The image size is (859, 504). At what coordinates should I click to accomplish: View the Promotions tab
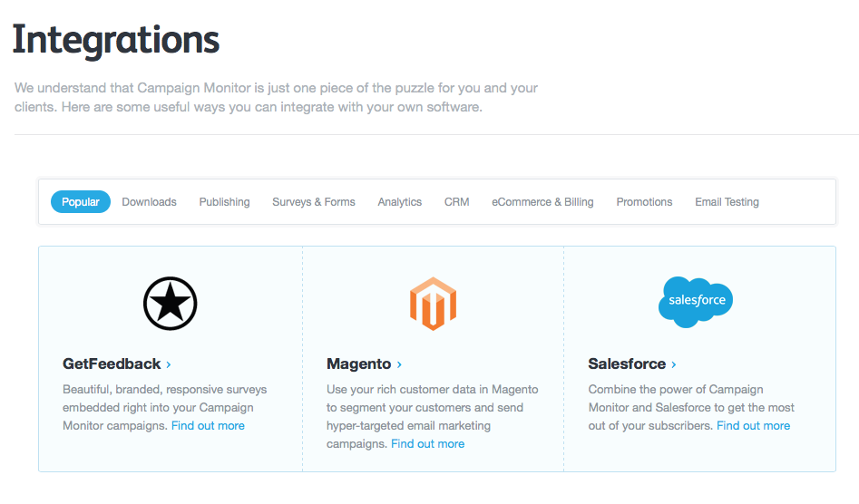[x=644, y=202]
